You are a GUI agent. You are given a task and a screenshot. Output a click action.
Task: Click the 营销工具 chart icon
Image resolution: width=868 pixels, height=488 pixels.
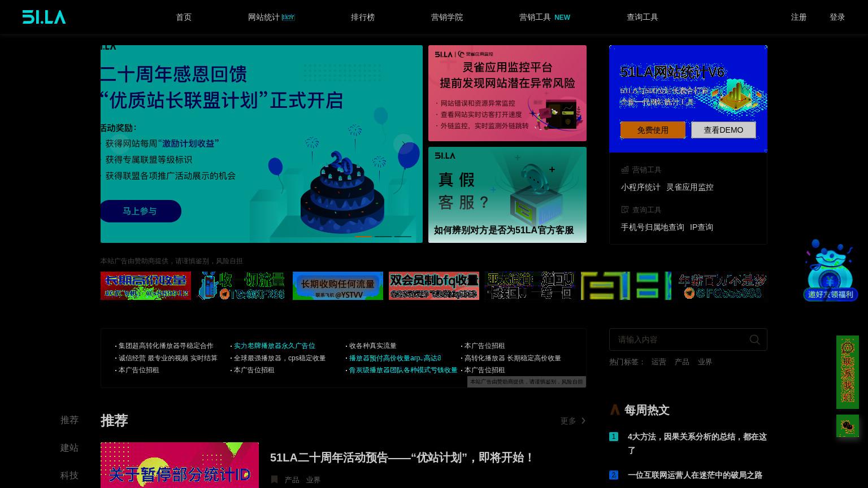pyautogui.click(x=625, y=169)
